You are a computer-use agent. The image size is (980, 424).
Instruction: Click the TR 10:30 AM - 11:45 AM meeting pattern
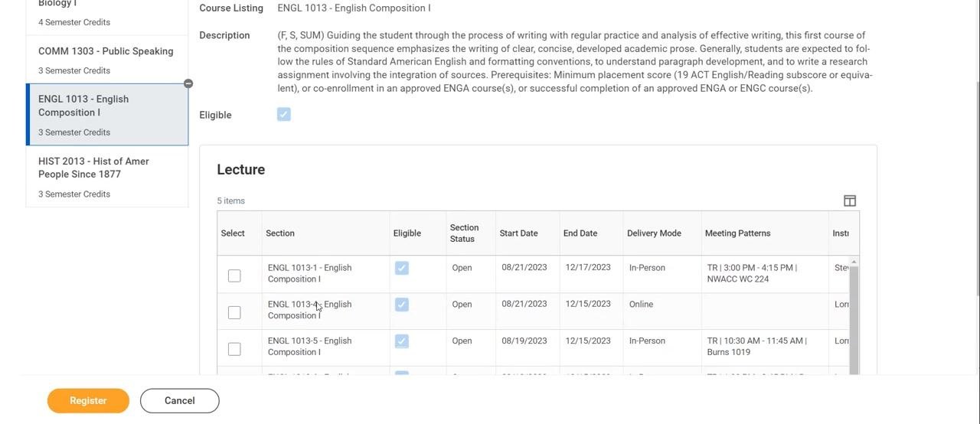(756, 347)
